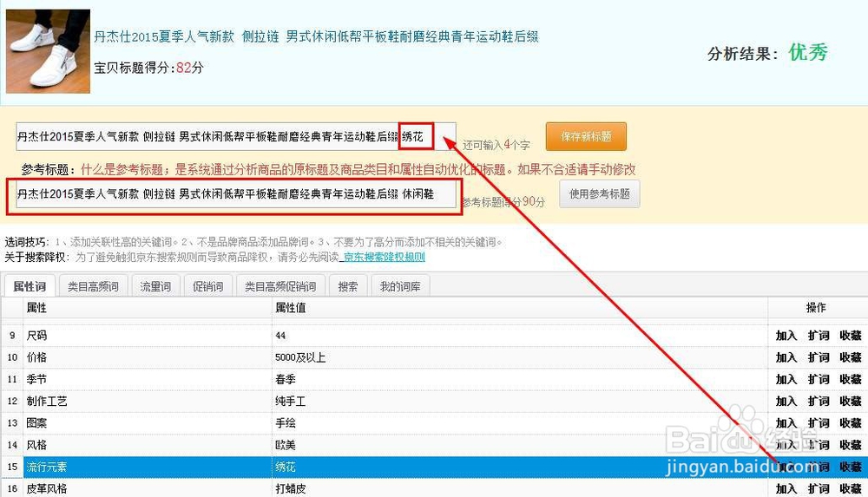This screenshot has height=497, width=868.
Task: Click the 优秀 analysis result text
Action: [808, 53]
